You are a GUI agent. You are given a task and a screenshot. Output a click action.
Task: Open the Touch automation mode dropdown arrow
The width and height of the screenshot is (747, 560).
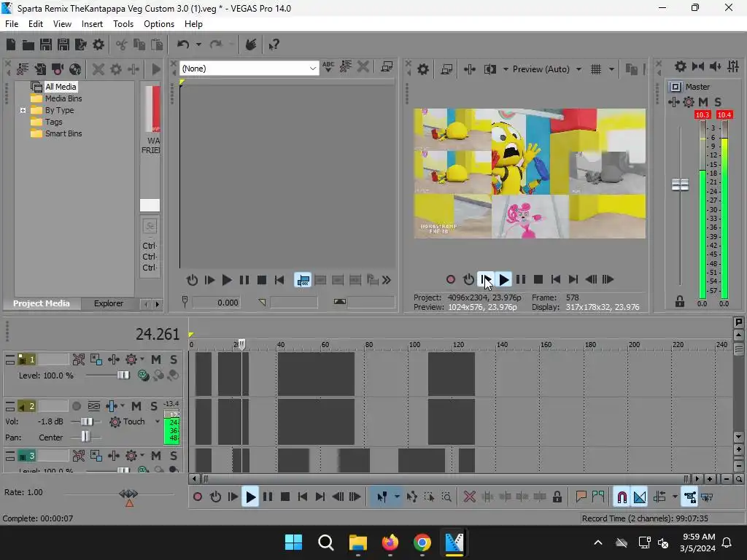point(158,421)
